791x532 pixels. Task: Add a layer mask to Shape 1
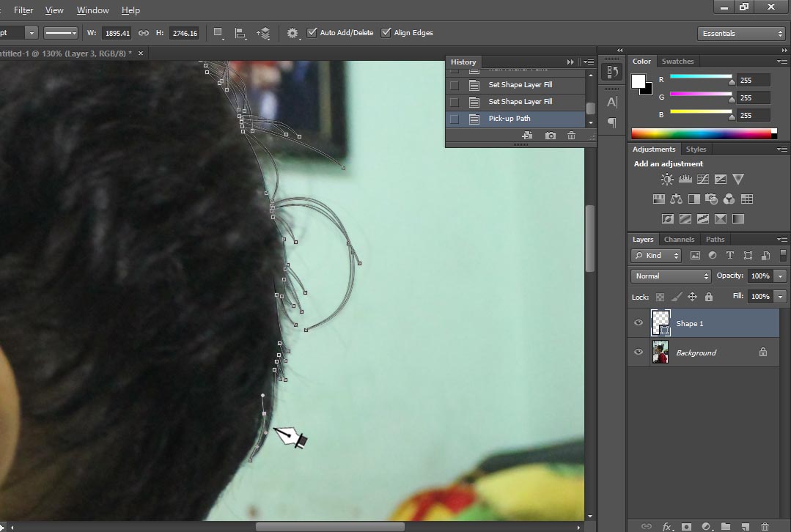tap(687, 527)
